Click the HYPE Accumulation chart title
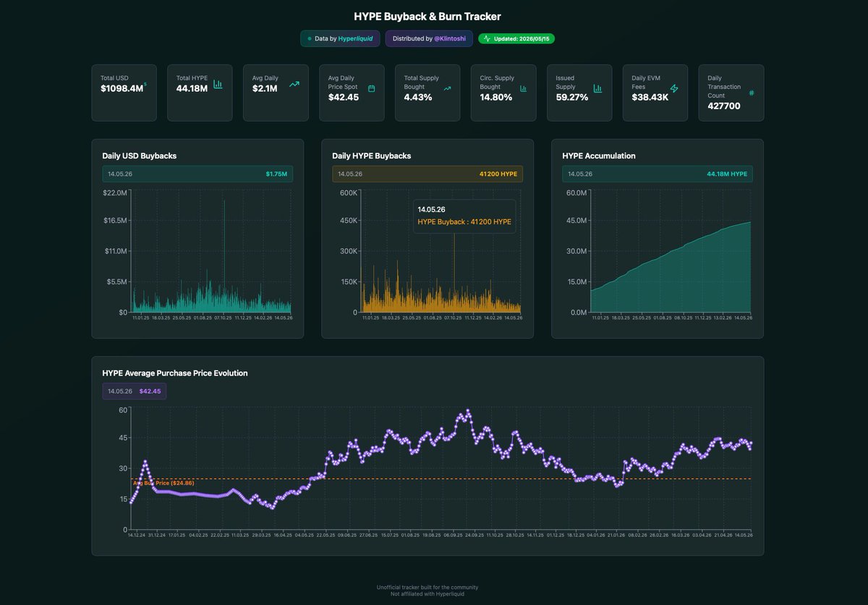The image size is (868, 605). coord(599,156)
